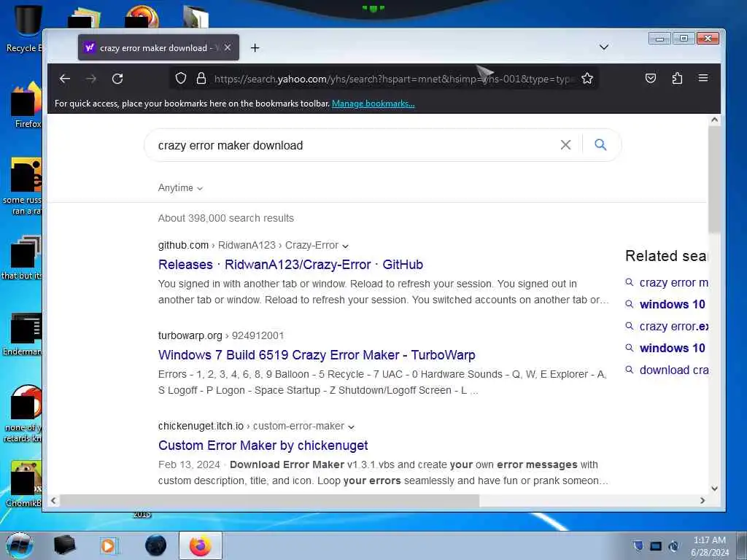The image size is (747, 560).
Task: Click the tray shield security icon
Action: click(638, 545)
